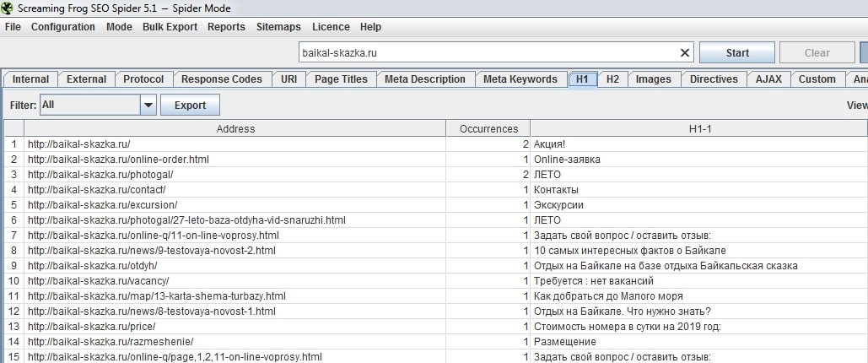Image resolution: width=868 pixels, height=363 pixels.
Task: Click H1 cell 'Требуется : нет вакансий'
Action: [699, 281]
